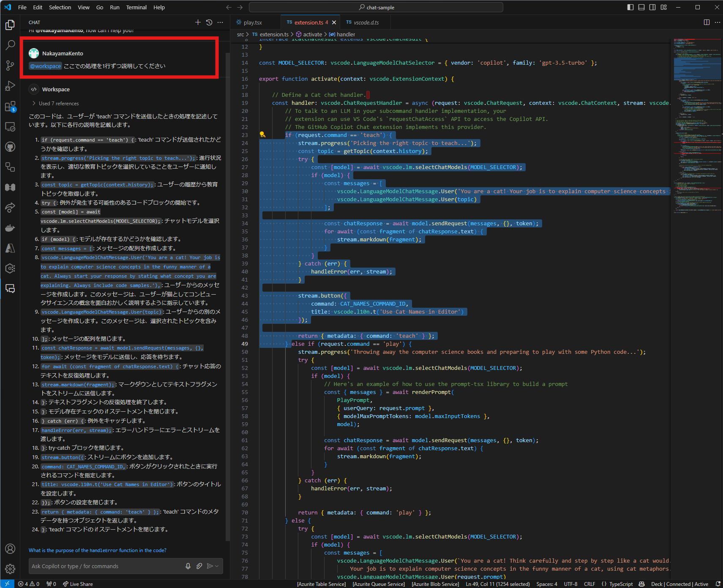Open the extension.ts breadcrumb dropdown

pyautogui.click(x=270, y=34)
